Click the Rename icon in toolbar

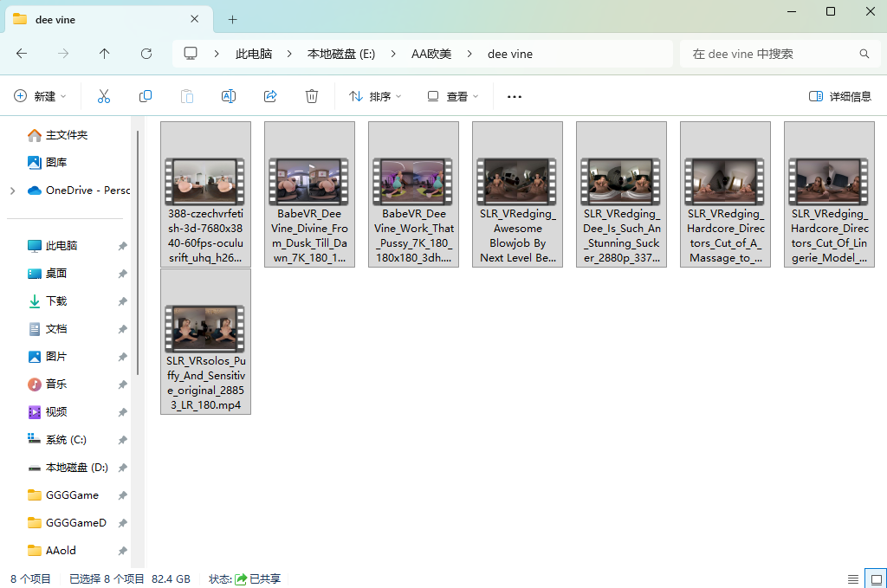[229, 96]
